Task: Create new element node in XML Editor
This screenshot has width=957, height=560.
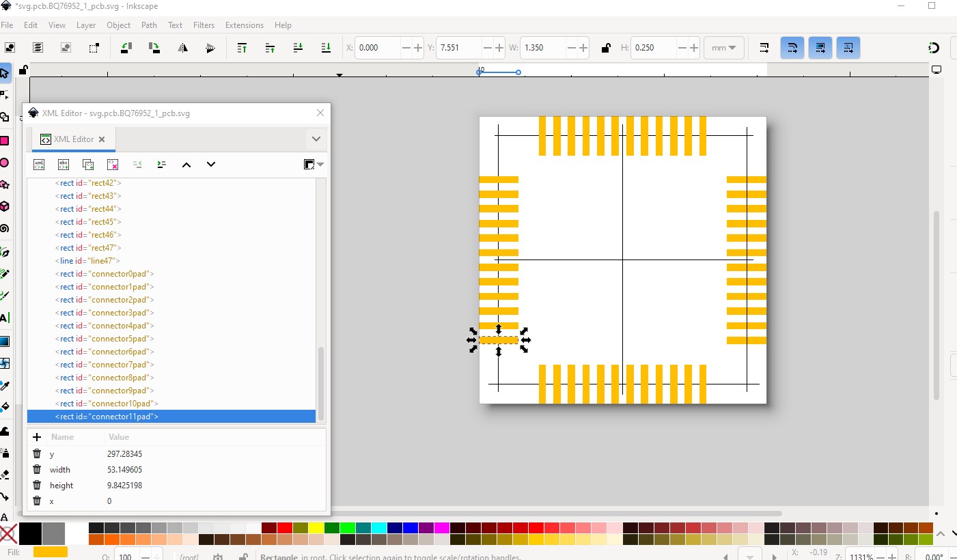Action: coord(39,165)
